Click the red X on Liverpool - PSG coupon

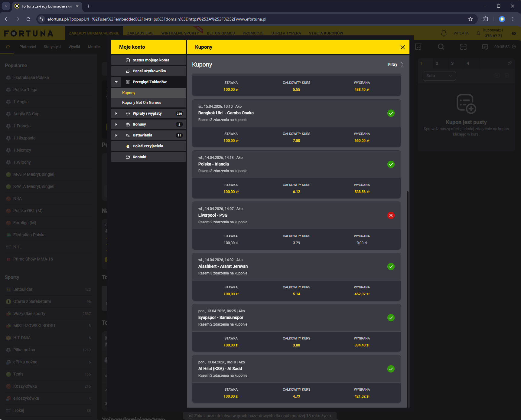coord(391,215)
